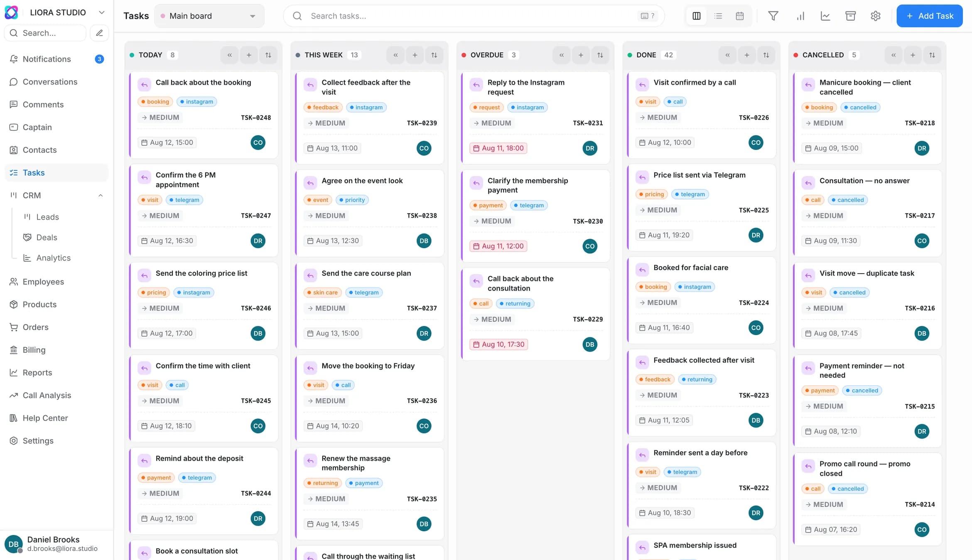Click task ID TSK-0245

(256, 401)
